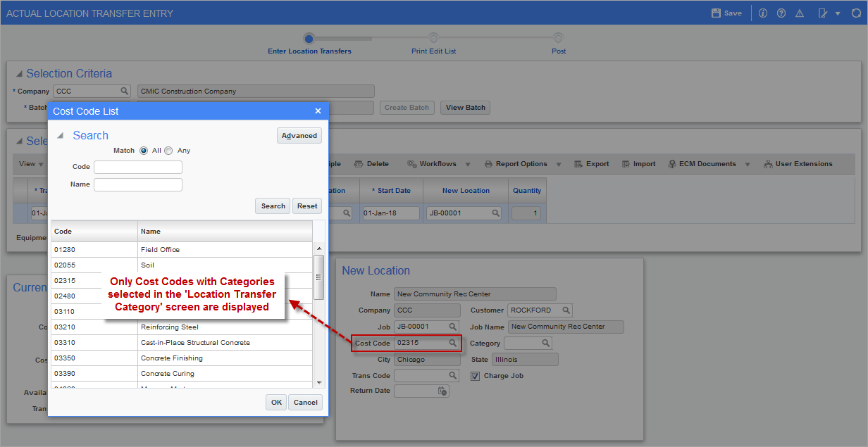This screenshot has height=447, width=868.
Task: Collapse the Selection Criteria section
Action: click(19, 74)
